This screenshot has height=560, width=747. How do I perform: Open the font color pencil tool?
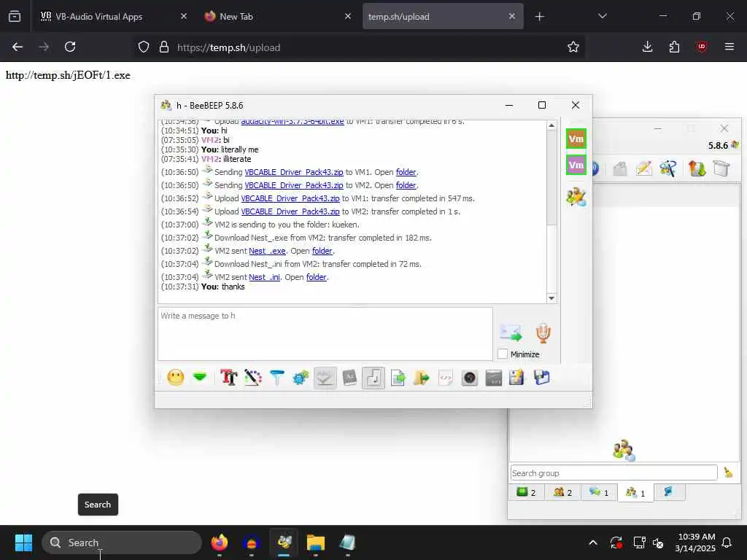(253, 378)
